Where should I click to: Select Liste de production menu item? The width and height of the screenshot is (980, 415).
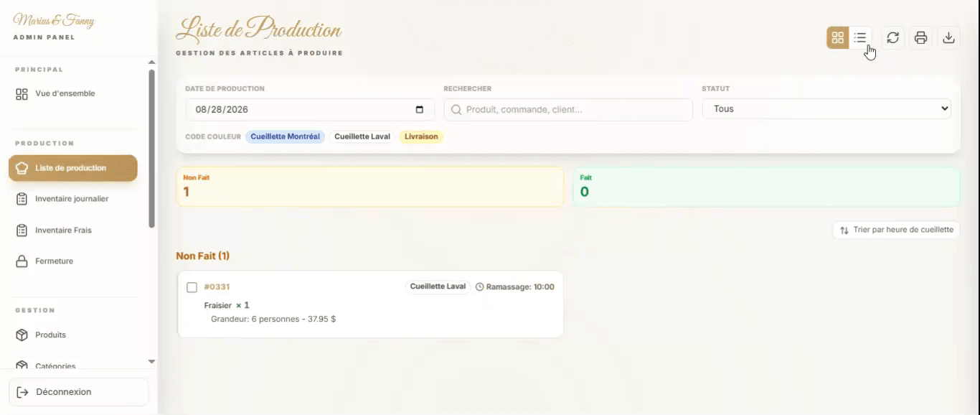pyautogui.click(x=73, y=168)
